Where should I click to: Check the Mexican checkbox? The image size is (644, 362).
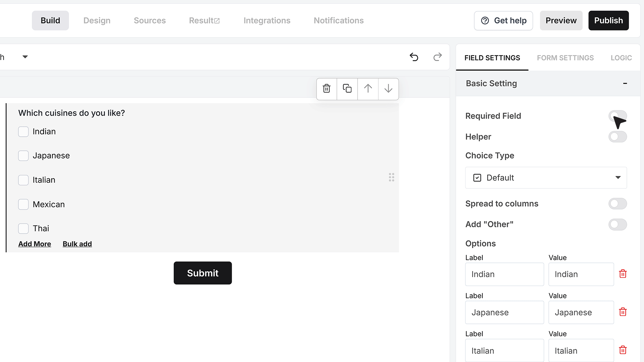coord(23,204)
